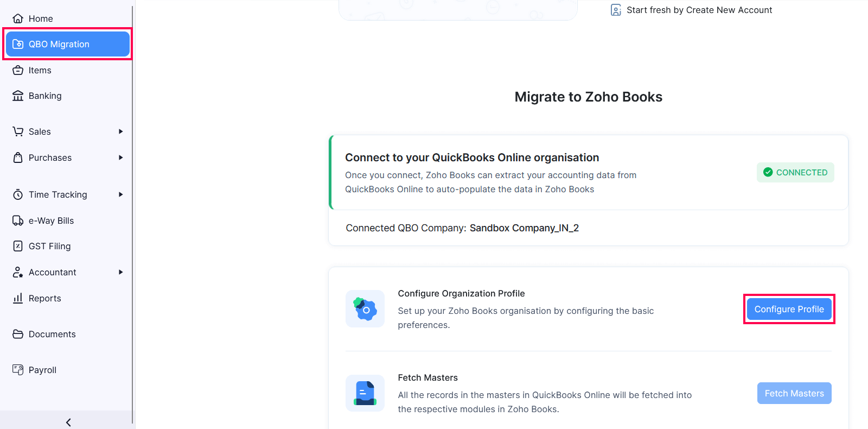The height and width of the screenshot is (429, 868).
Task: Click the e-Way Bills truck icon
Action: click(x=18, y=220)
